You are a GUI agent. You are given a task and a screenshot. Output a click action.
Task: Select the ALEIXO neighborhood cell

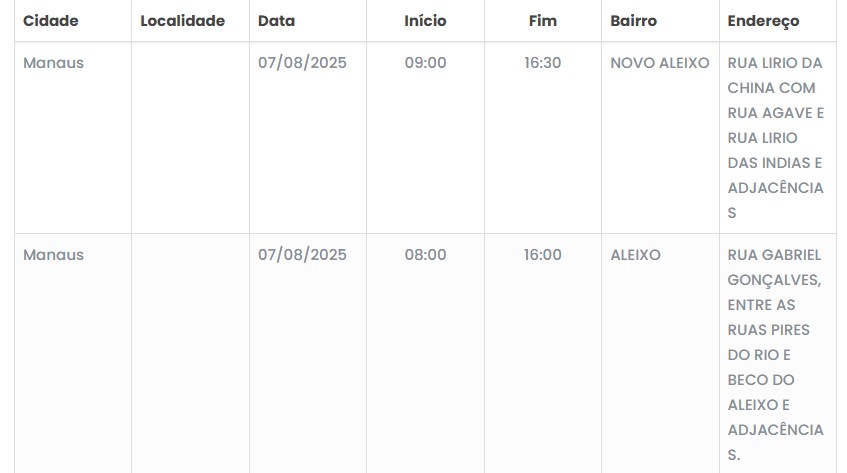tap(636, 255)
